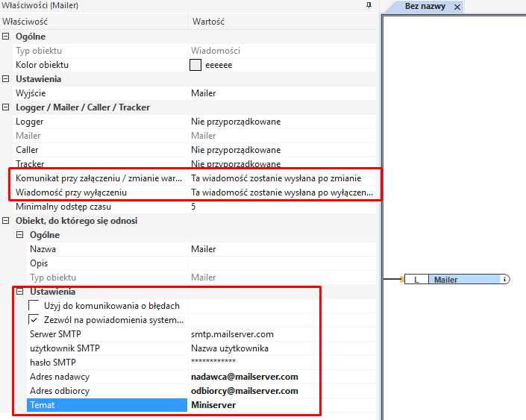Uncheck Zezwól na powiadomienia system checkbox
The height and width of the screenshot is (420, 526).
tap(34, 320)
